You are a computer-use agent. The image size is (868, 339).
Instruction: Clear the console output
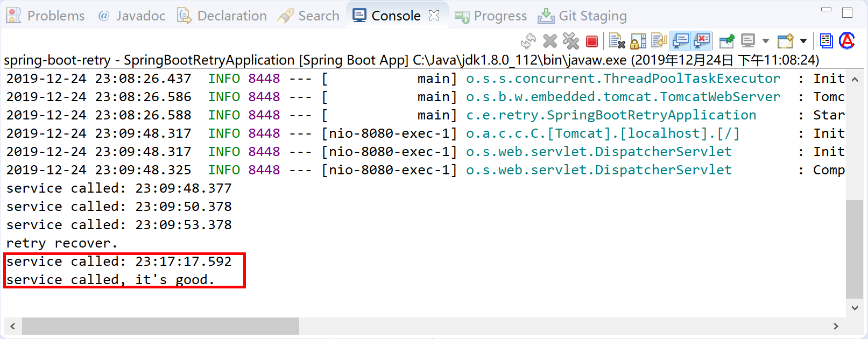tap(617, 41)
